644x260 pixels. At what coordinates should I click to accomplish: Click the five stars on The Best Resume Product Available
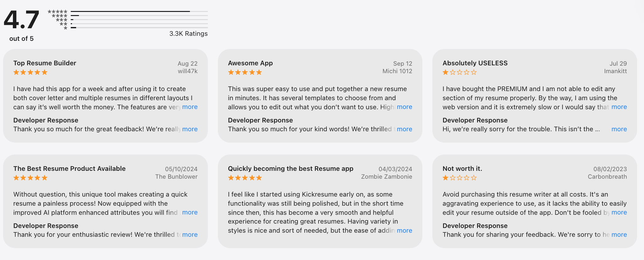coord(30,177)
